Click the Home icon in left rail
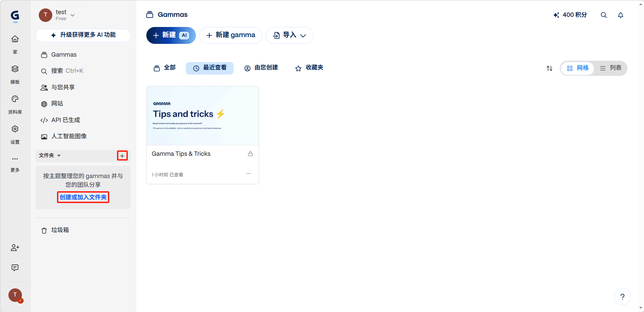The image size is (644, 312). tap(15, 39)
